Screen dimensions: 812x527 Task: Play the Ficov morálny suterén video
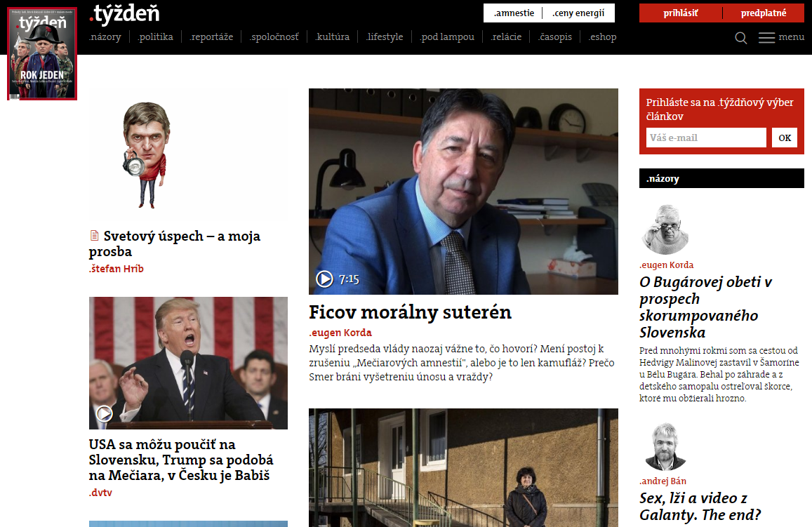[325, 279]
